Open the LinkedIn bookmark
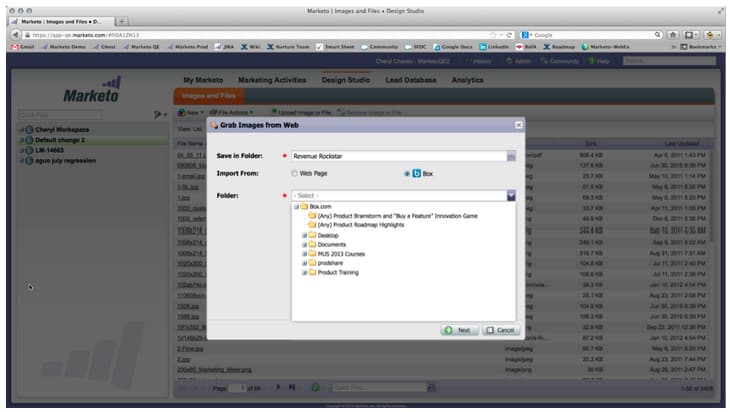Viewport: 730px width, 412px height. pos(494,47)
